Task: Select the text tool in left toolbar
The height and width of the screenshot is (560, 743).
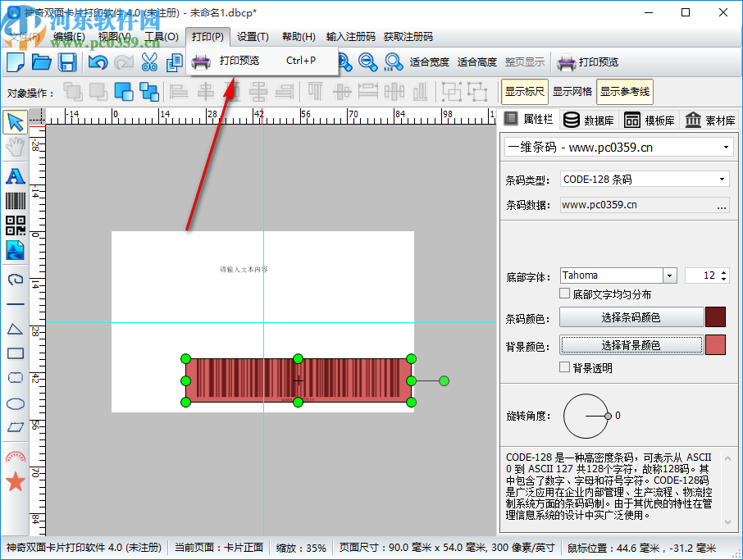Action: coord(15,175)
